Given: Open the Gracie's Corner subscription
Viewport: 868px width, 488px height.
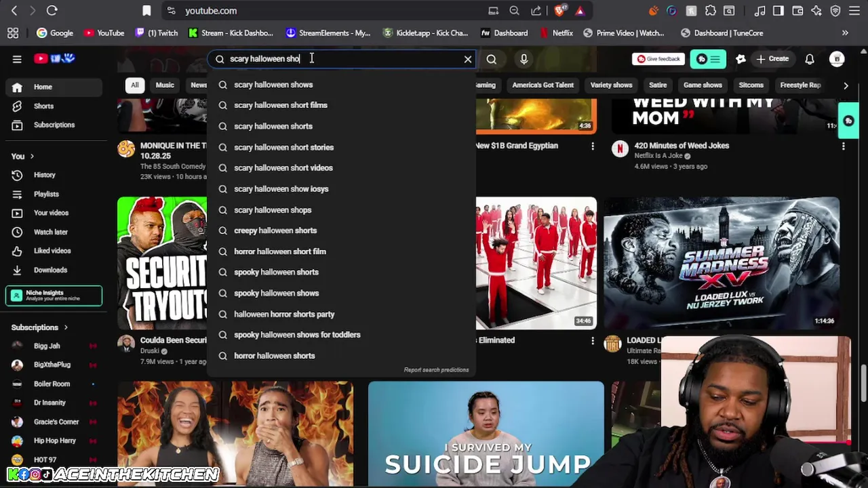Looking at the screenshot, I should point(54,422).
